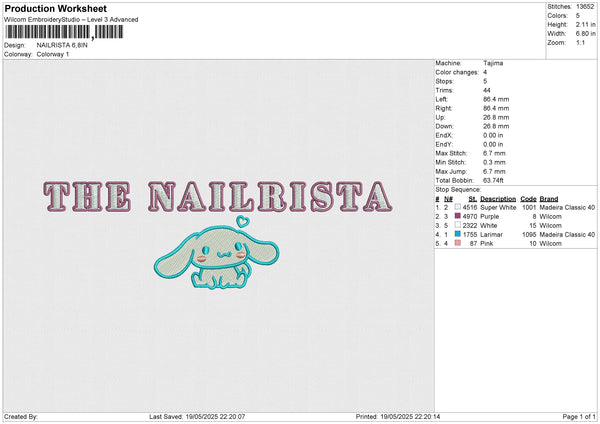Click the Color changes value 4
Screen dimensions: 600x424
click(x=485, y=72)
